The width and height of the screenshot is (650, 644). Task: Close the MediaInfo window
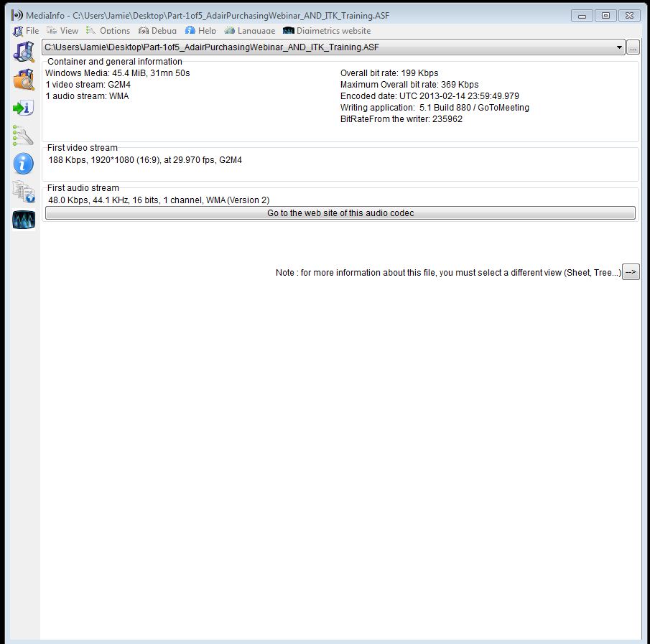tap(629, 16)
